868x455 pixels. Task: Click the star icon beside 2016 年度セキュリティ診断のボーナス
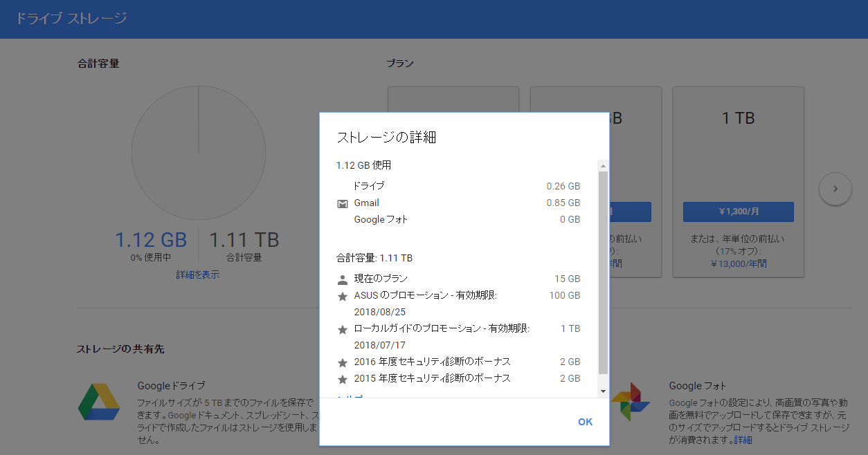point(342,362)
